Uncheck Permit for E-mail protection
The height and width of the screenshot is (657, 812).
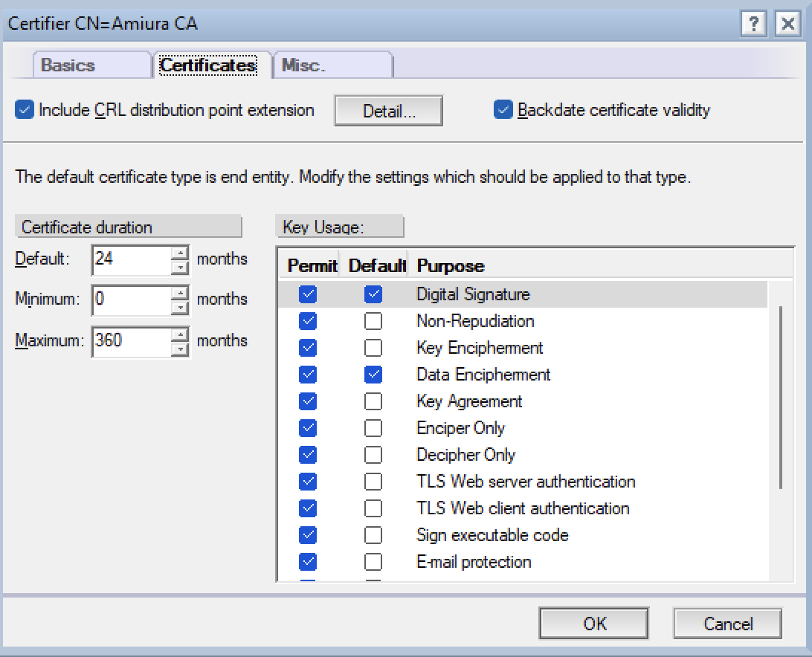click(x=308, y=562)
